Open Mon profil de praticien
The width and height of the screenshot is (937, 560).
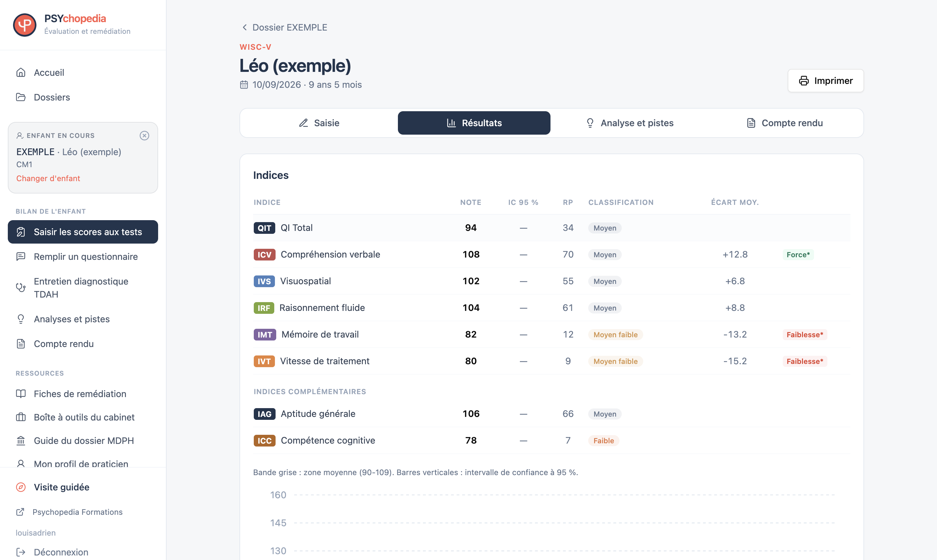[83, 463]
